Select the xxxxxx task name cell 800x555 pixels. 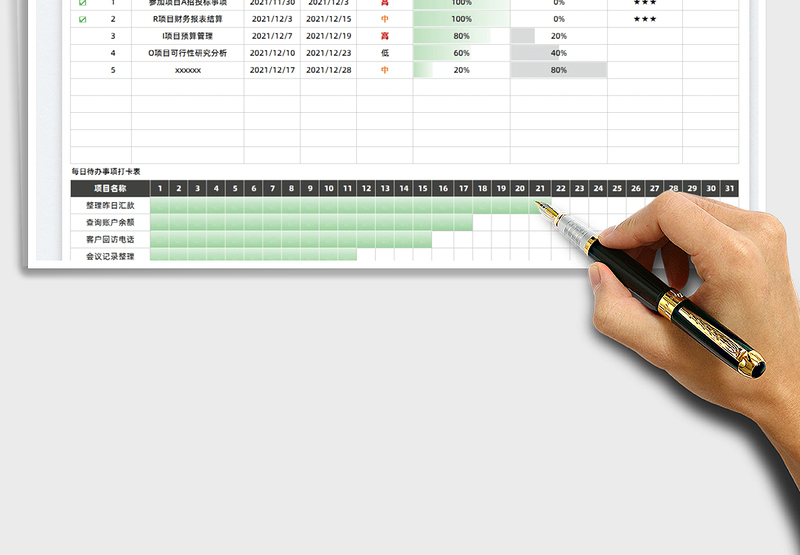click(188, 70)
